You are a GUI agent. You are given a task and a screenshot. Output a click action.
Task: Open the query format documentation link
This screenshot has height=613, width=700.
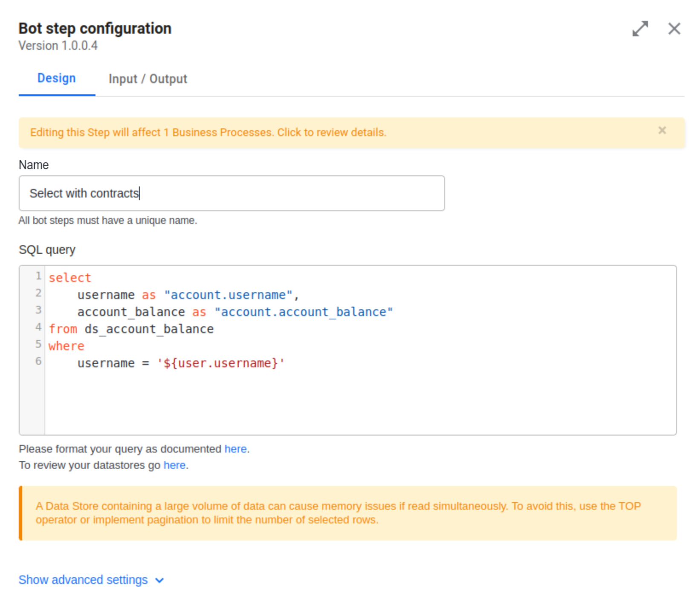click(x=235, y=449)
